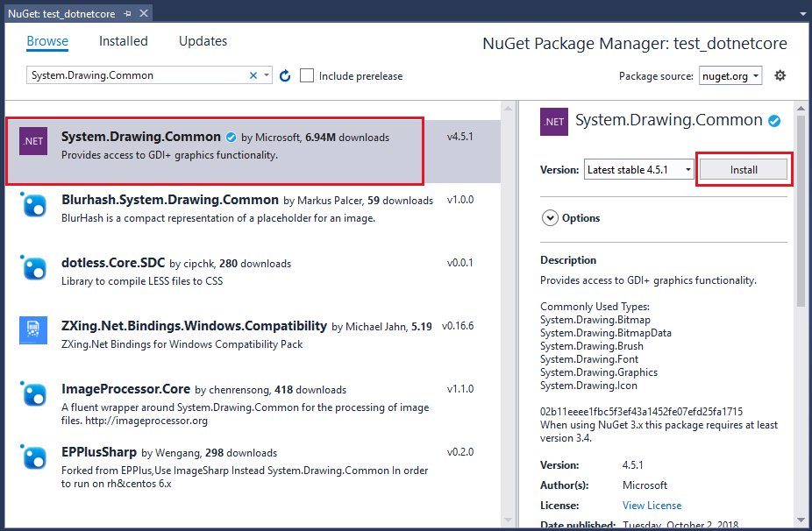Image resolution: width=812 pixels, height=531 pixels.
Task: Click the package list vertical scrollbar
Action: [507, 307]
